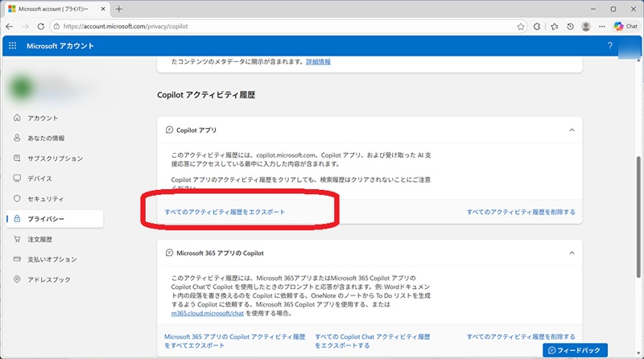Delete all Copilot アプリ activity history link

coord(521,212)
